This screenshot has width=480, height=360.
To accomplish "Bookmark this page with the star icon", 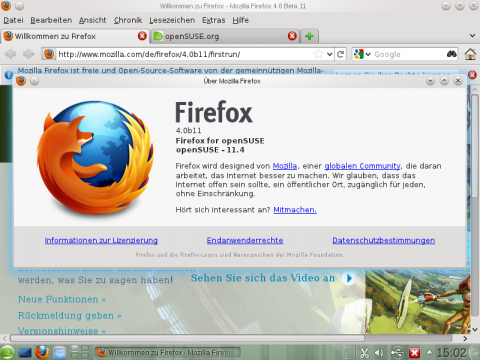I will coord(319,54).
